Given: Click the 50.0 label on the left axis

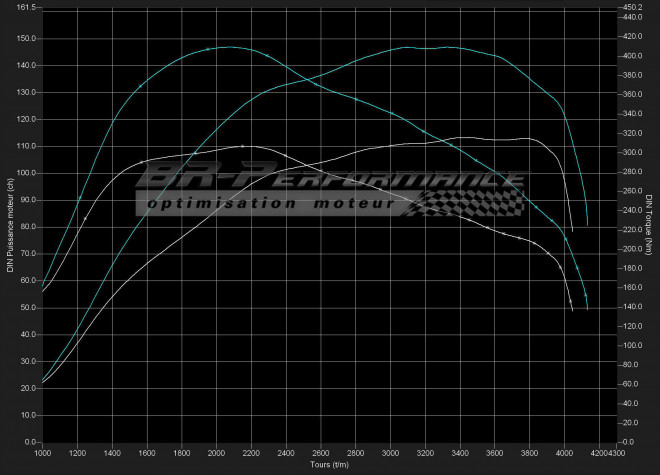Looking at the screenshot, I should tap(27, 307).
